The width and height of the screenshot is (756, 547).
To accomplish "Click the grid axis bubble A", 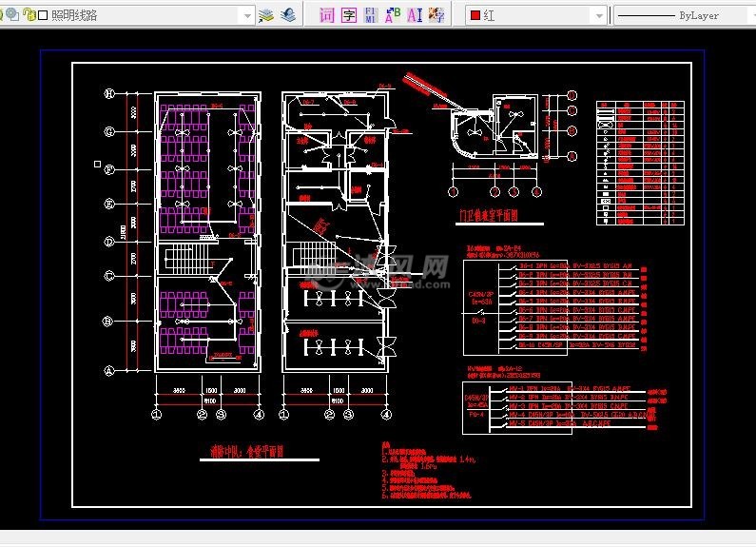I will coord(109,370).
